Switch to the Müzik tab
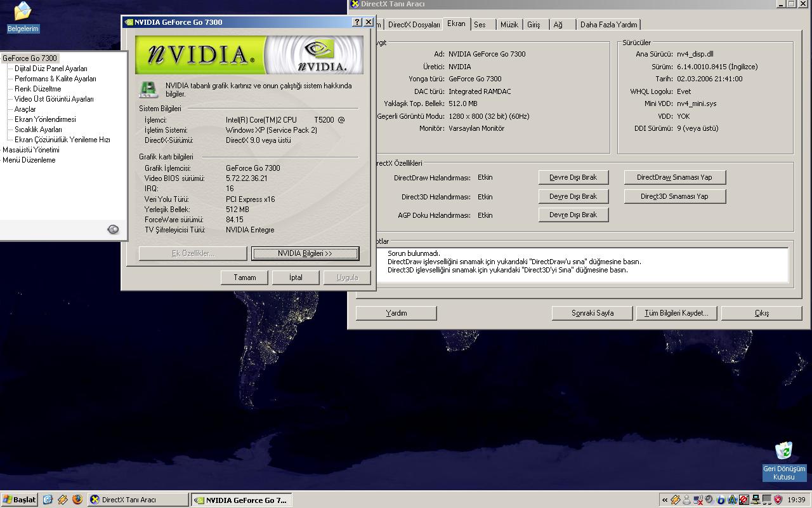 (509, 25)
